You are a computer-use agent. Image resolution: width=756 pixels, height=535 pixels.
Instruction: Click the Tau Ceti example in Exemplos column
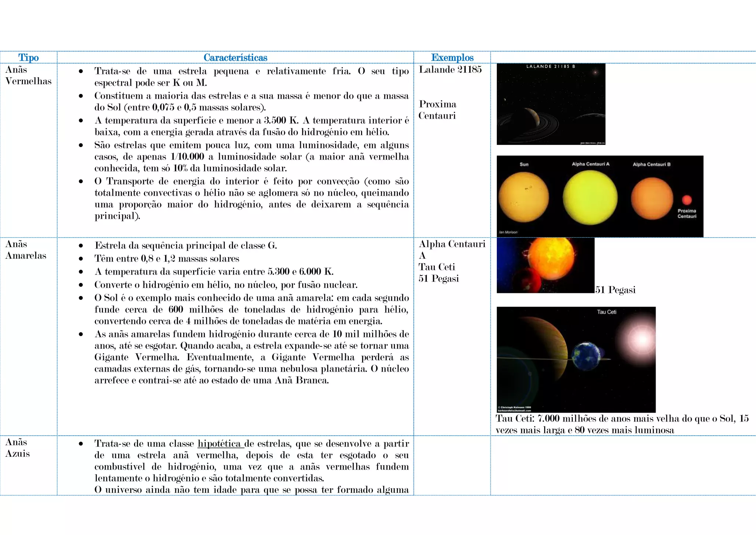tap(437, 267)
